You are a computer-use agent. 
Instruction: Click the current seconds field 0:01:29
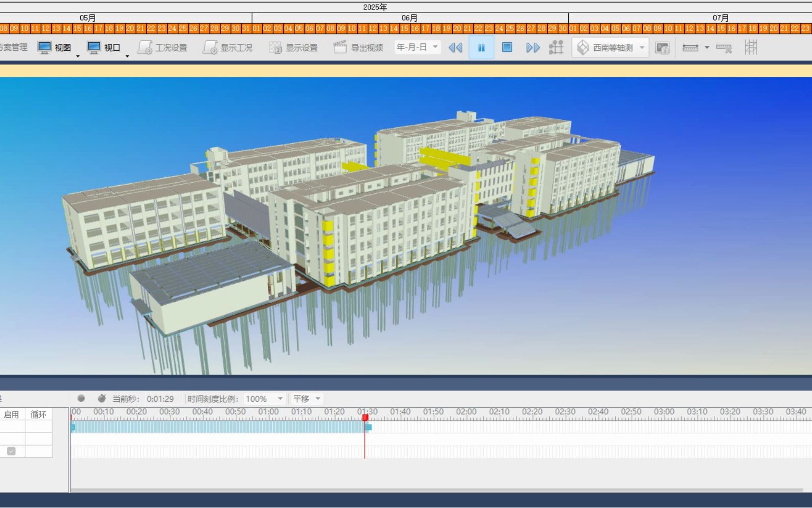tap(164, 399)
